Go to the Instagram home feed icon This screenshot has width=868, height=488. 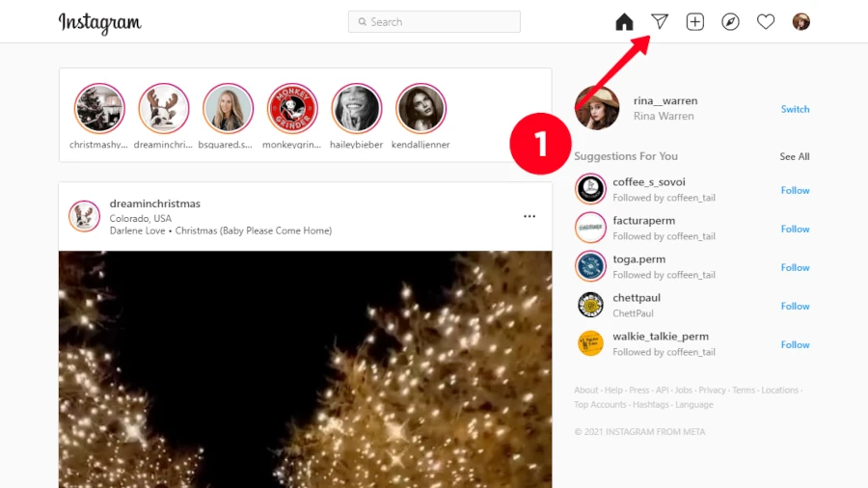[624, 22]
